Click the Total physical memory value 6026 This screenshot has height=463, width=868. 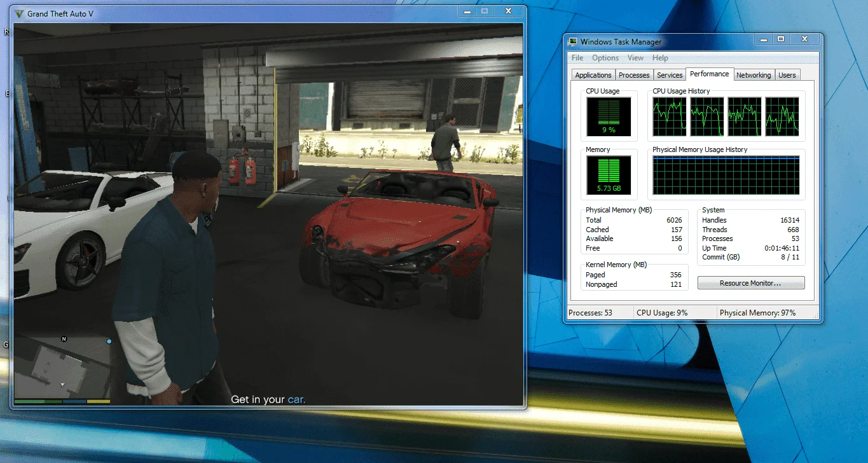tap(674, 220)
